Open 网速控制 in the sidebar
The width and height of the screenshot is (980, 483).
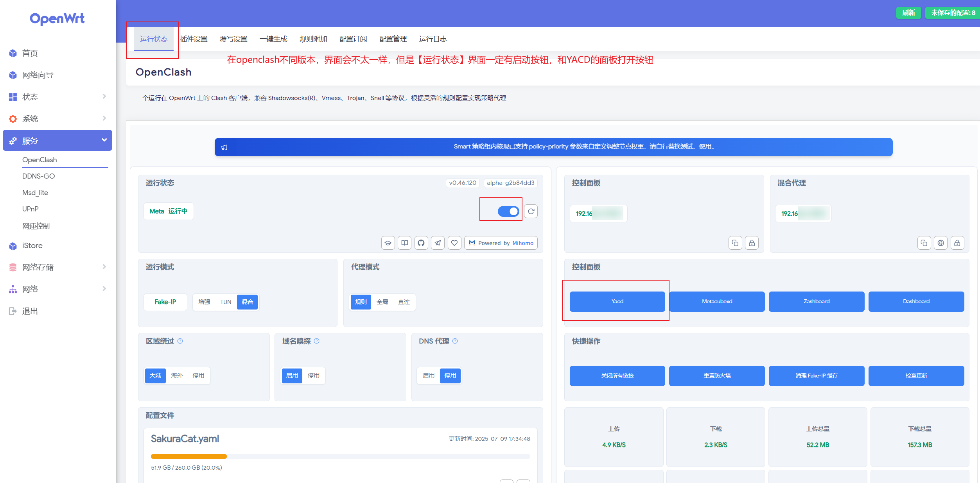click(x=36, y=226)
